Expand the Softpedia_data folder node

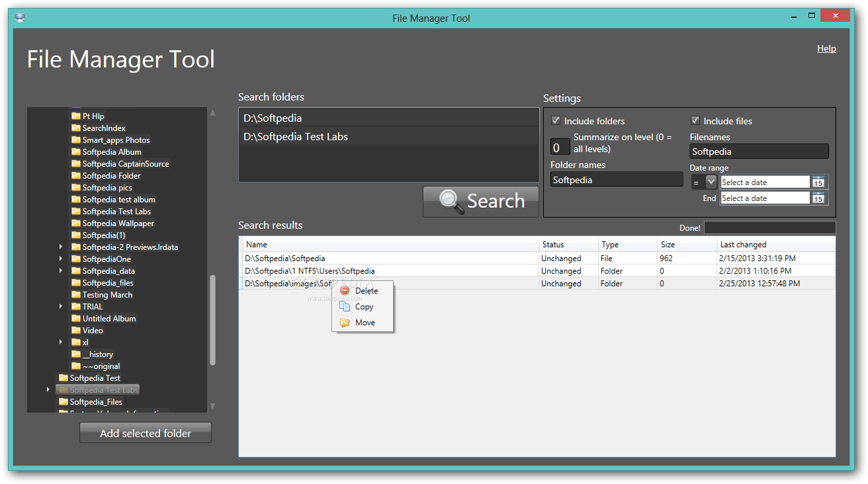61,271
